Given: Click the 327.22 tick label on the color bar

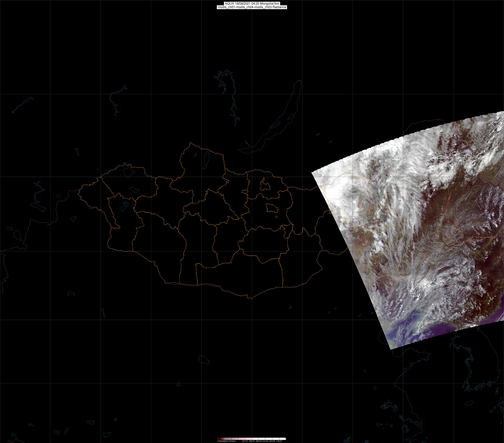Looking at the screenshot, I should tap(245, 441).
